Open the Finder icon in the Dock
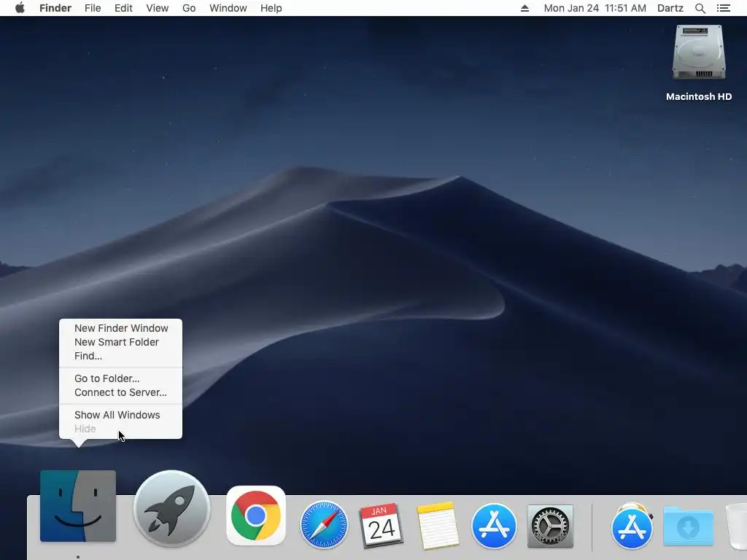This screenshot has height=560, width=747. 77,506
